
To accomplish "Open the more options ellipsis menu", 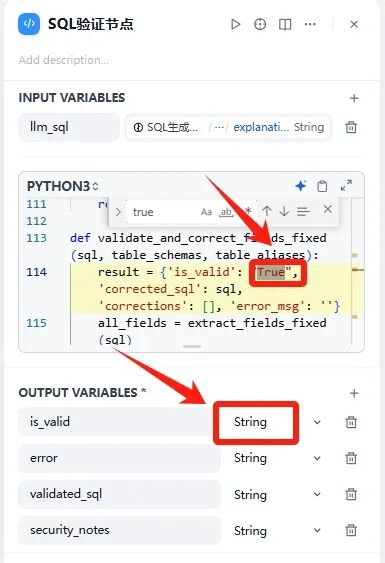I will 310,24.
